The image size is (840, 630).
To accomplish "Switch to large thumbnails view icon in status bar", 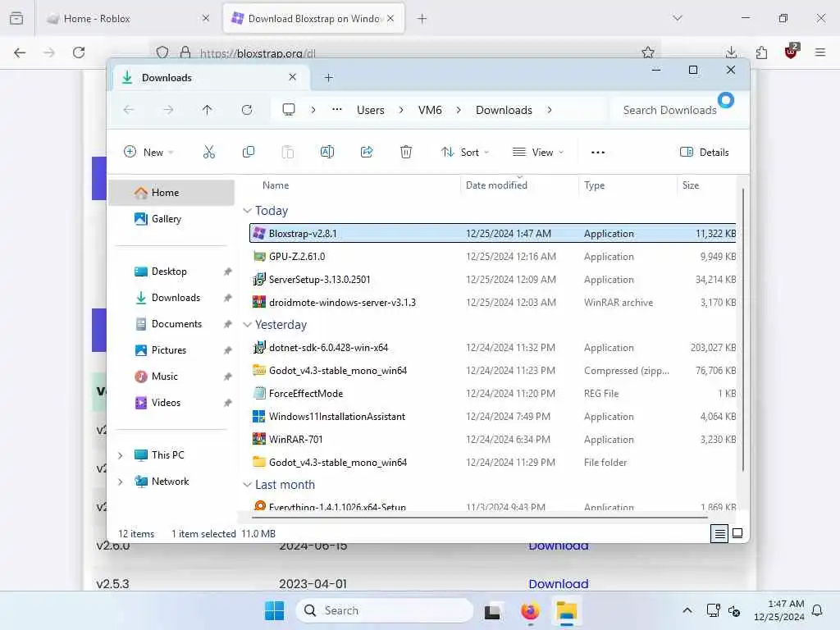I will 737,533.
